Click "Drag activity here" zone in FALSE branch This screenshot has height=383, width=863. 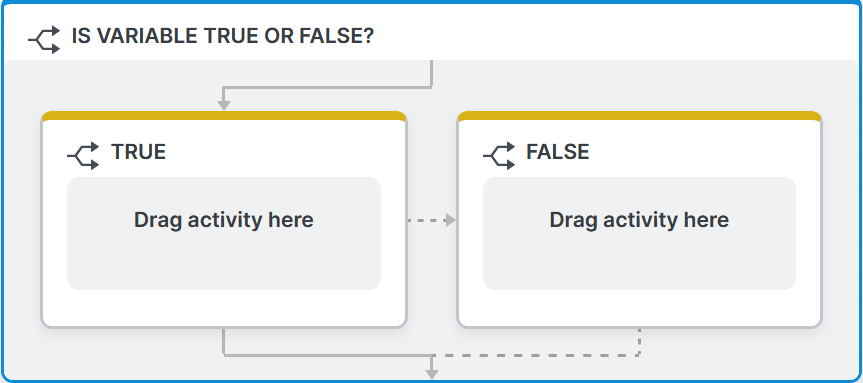640,233
